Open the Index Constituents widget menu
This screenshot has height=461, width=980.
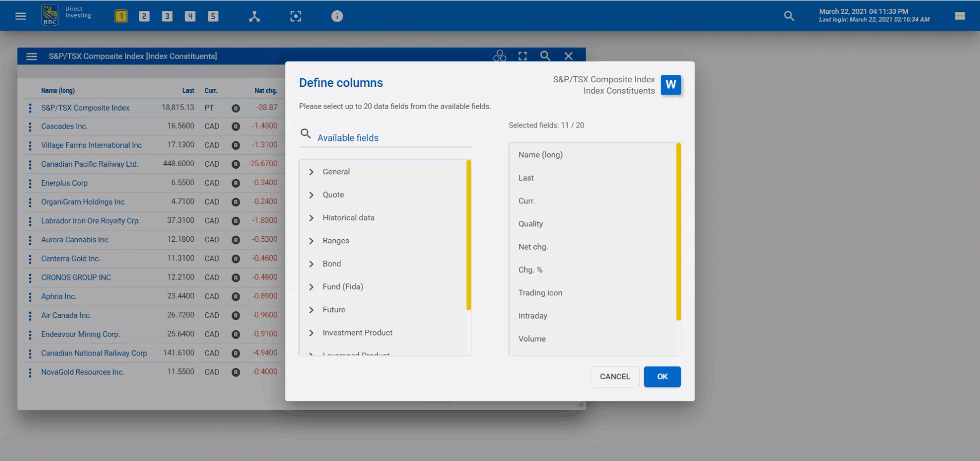[31, 57]
